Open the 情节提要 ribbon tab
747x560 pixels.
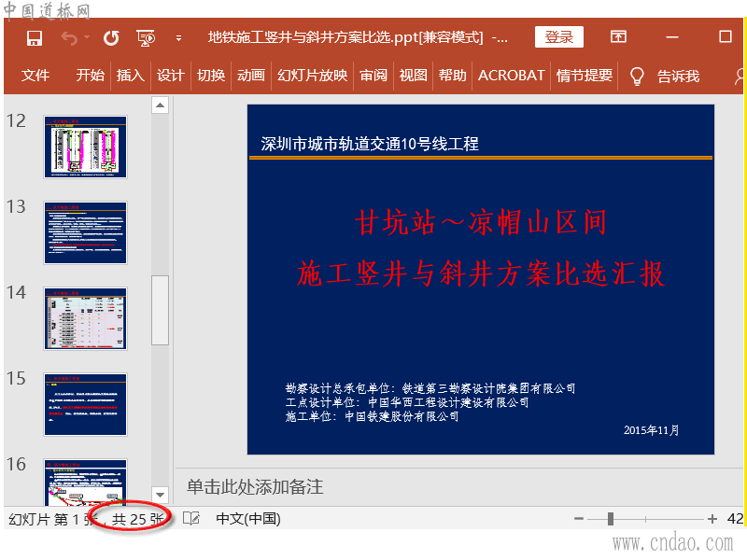(585, 76)
